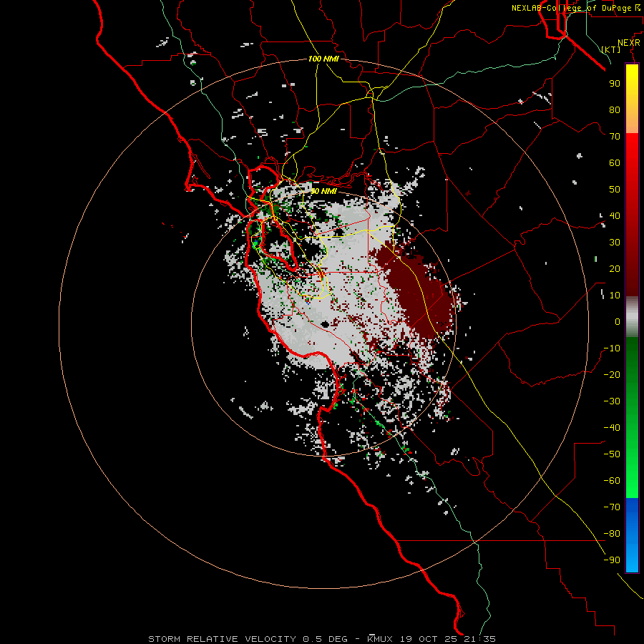644x644 pixels.
Task: Select the 80 value on velocity scale
Action: tap(615, 110)
